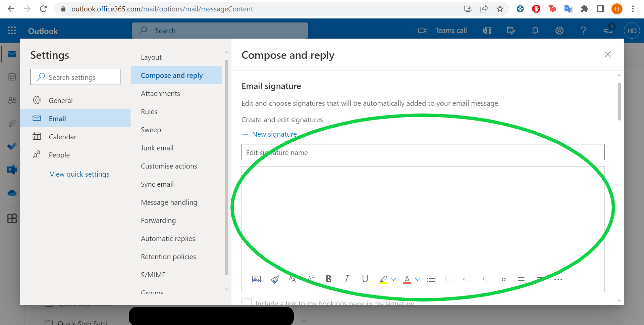Image resolution: width=644 pixels, height=325 pixels.
Task: Click the Search settings field
Action: (75, 77)
